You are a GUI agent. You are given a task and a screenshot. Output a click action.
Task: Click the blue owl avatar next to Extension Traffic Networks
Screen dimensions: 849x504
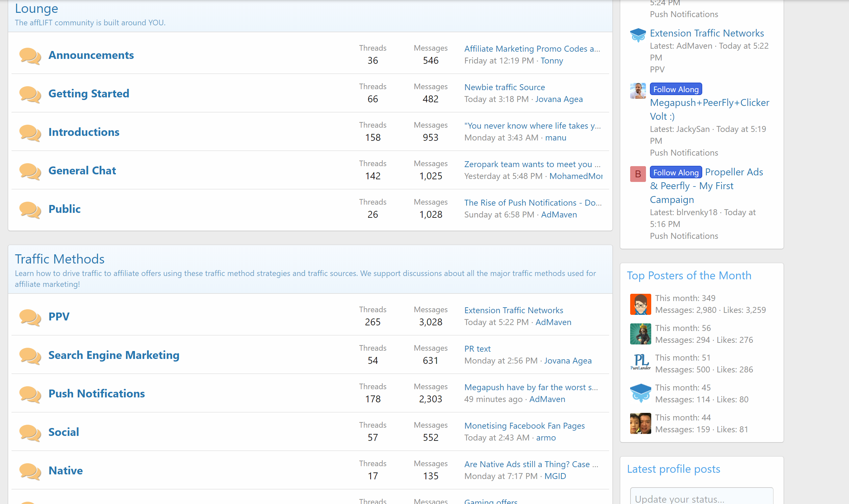[638, 35]
